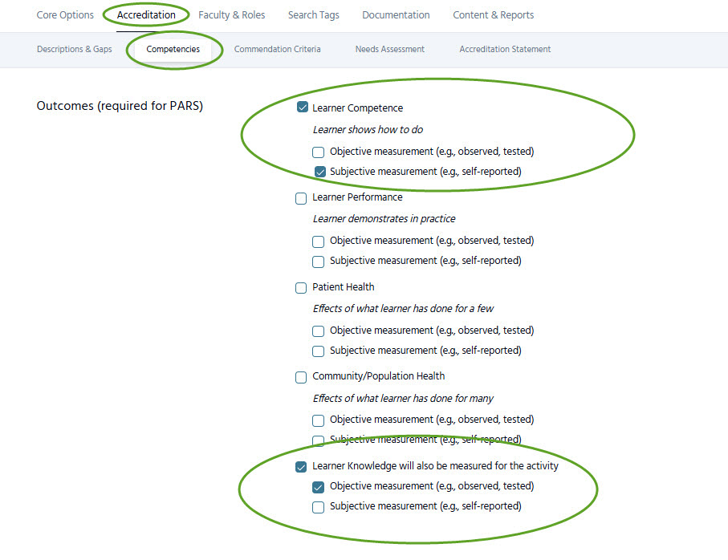The image size is (728, 560).
Task: Check the Learner Performance checkbox
Action: pos(301,198)
